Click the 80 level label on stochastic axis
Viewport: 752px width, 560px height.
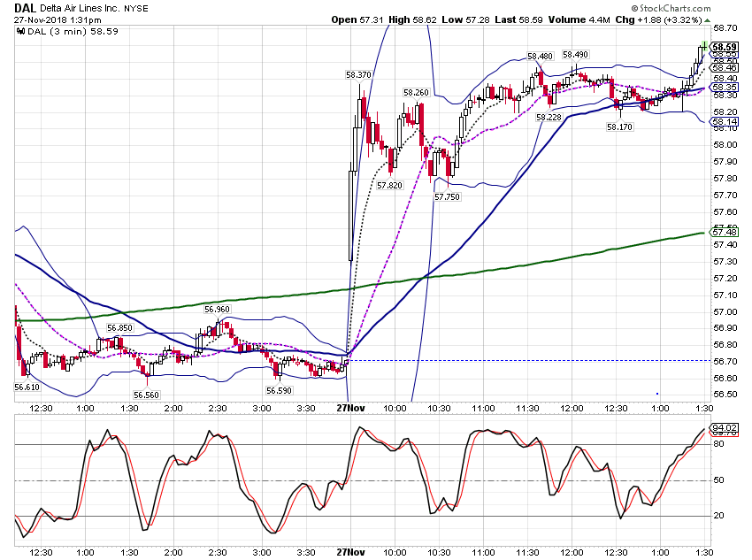coord(718,444)
